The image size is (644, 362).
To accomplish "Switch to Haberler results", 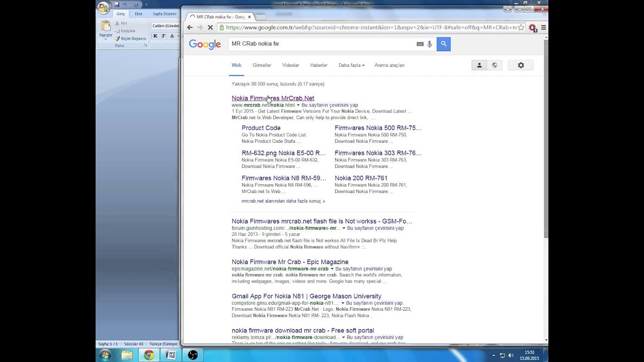I will tap(318, 65).
